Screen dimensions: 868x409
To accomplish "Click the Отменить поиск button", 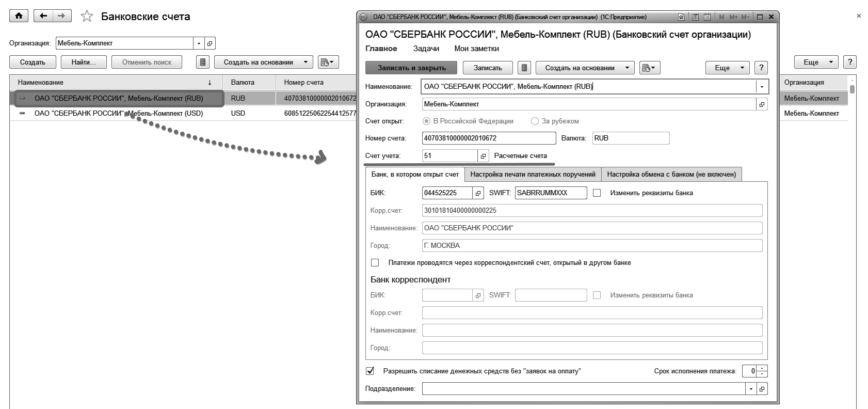I will [147, 62].
